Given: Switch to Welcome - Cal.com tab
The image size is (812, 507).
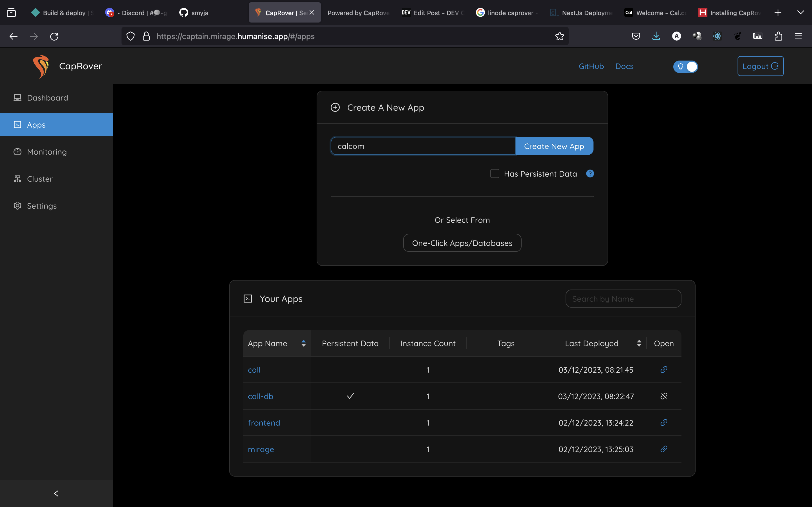Looking at the screenshot, I should (x=656, y=13).
